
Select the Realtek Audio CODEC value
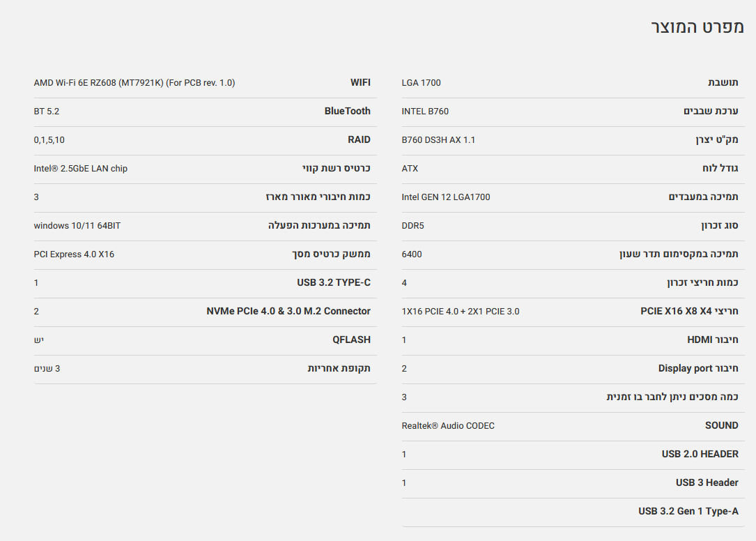448,426
